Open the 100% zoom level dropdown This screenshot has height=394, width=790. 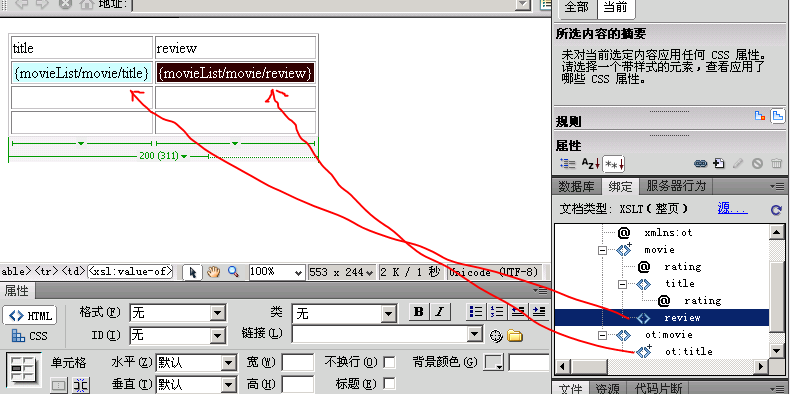click(277, 272)
